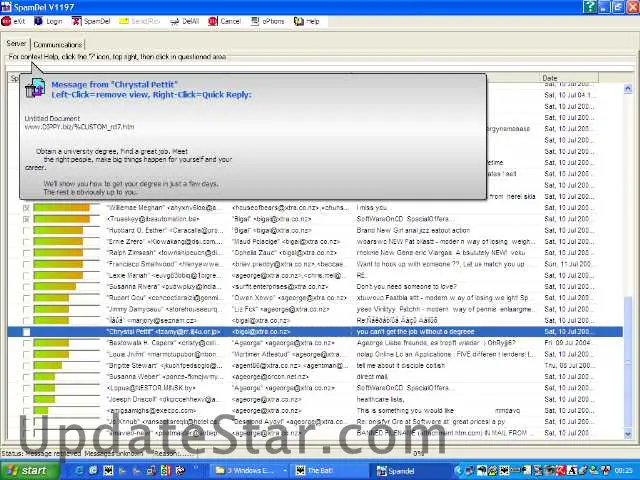Select recipient '<surfit.enterprises@xtra.co.nz>'
This screenshot has height=480, width=640.
[x=280, y=287]
